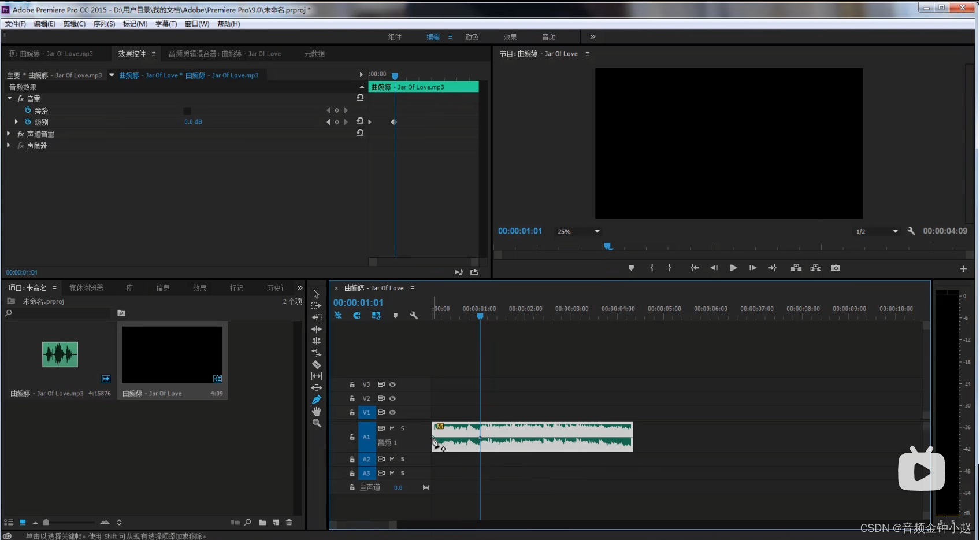Select the Razor tool
980x540 pixels.
[317, 364]
